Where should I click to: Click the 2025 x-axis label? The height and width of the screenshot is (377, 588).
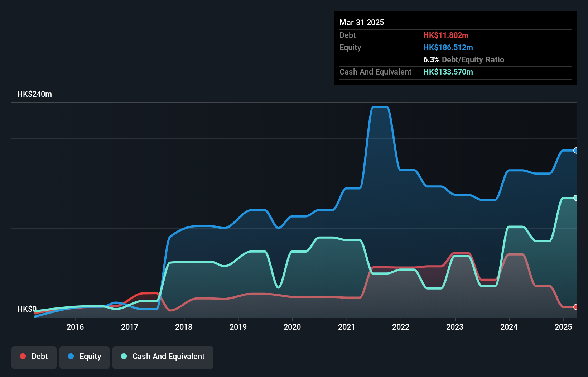(x=563, y=327)
